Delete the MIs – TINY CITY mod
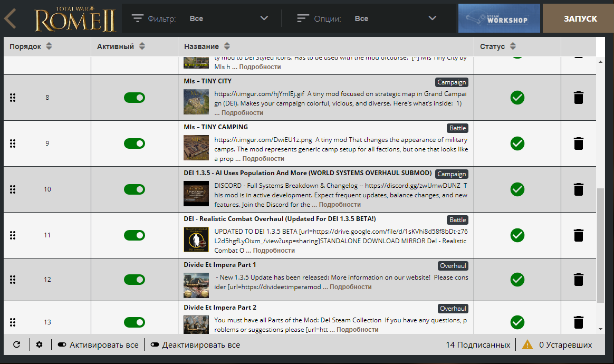 pos(578,98)
